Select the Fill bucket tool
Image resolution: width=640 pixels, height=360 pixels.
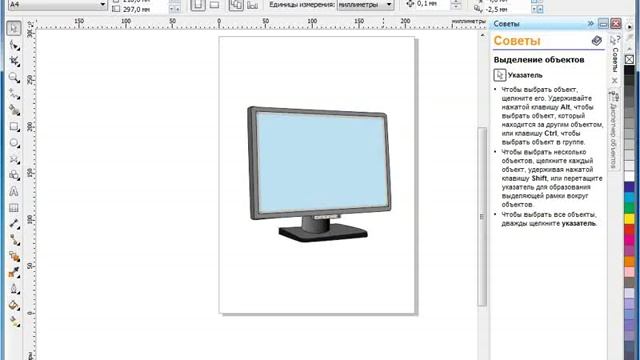click(x=14, y=305)
